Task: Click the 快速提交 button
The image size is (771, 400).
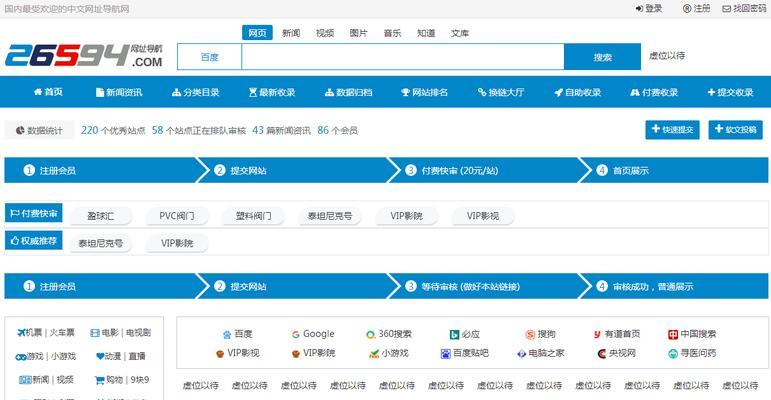Action: tap(672, 130)
